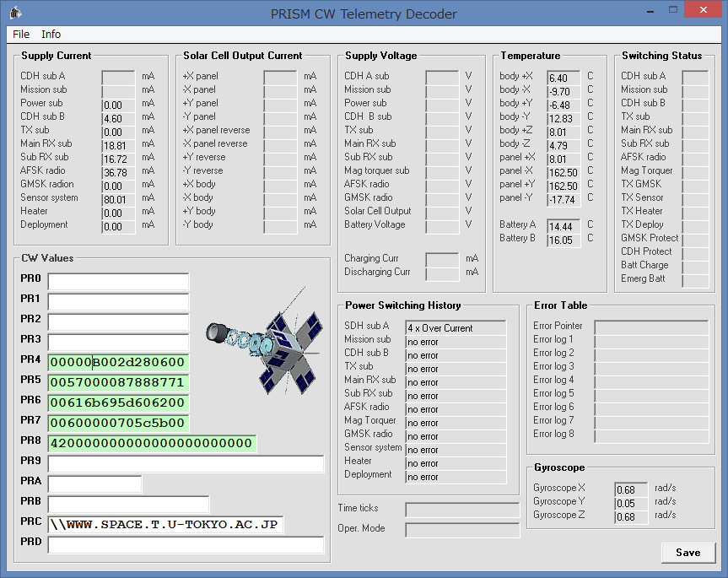Click the PR8 field starting with 42000

point(152,443)
